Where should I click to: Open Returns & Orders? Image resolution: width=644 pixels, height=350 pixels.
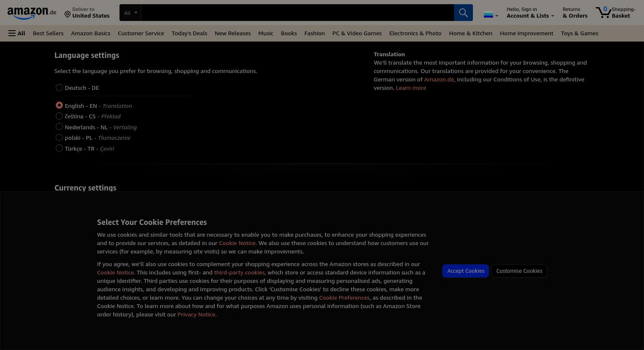[575, 13]
